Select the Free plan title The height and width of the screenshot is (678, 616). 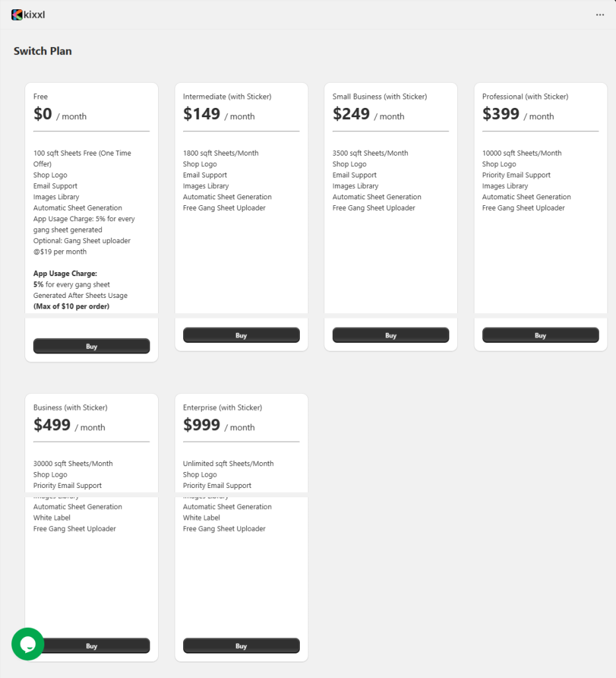pyautogui.click(x=41, y=97)
